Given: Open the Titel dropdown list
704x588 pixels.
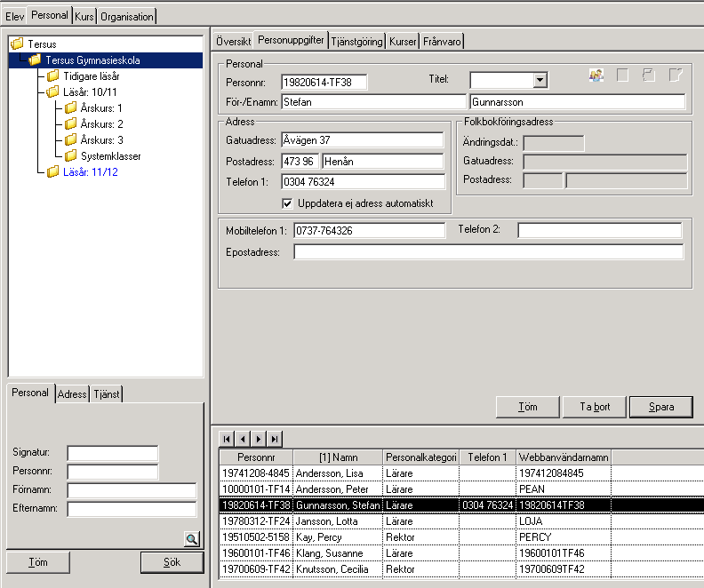Looking at the screenshot, I should (x=540, y=81).
